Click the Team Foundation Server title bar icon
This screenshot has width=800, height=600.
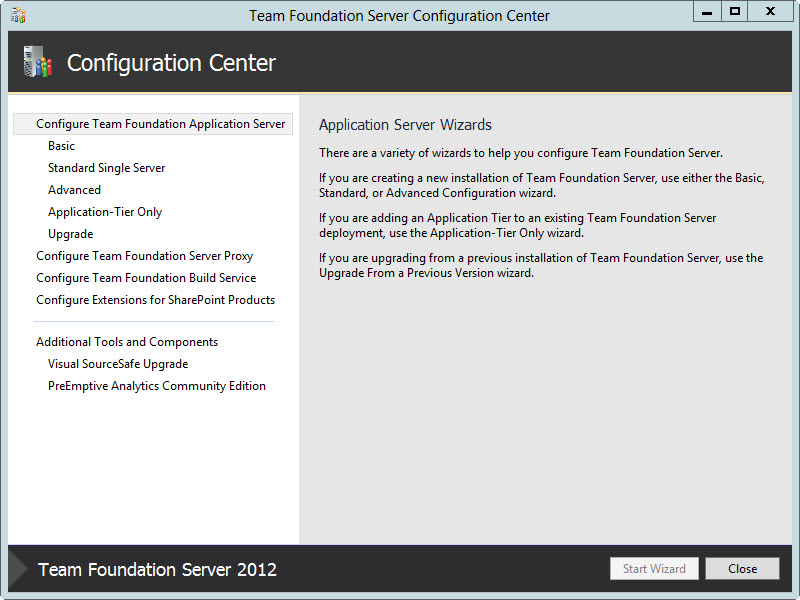(x=18, y=15)
